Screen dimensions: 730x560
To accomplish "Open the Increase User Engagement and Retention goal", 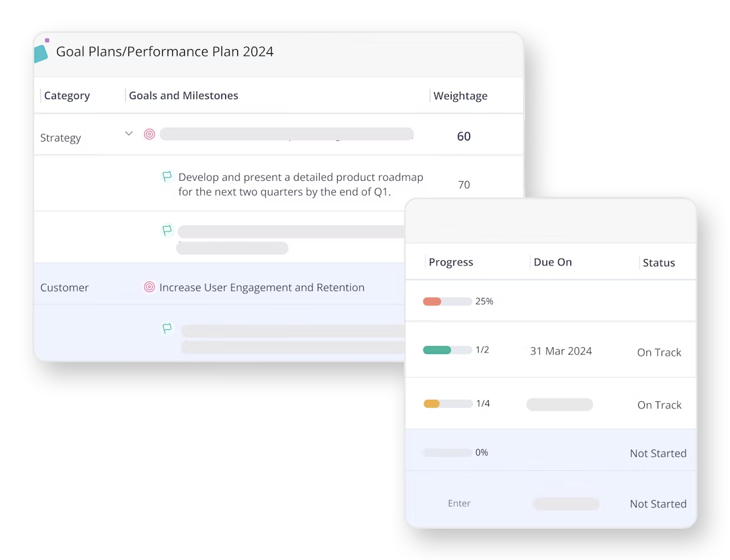I will pos(262,287).
